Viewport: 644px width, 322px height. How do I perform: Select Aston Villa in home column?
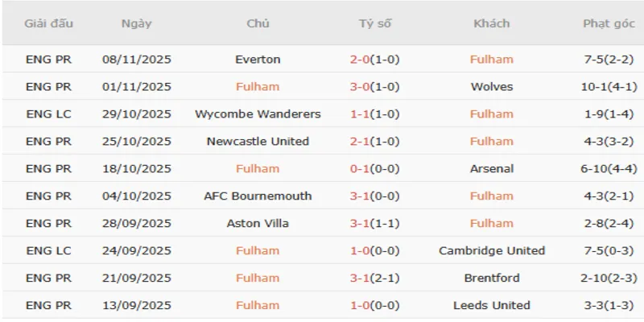coord(258,224)
